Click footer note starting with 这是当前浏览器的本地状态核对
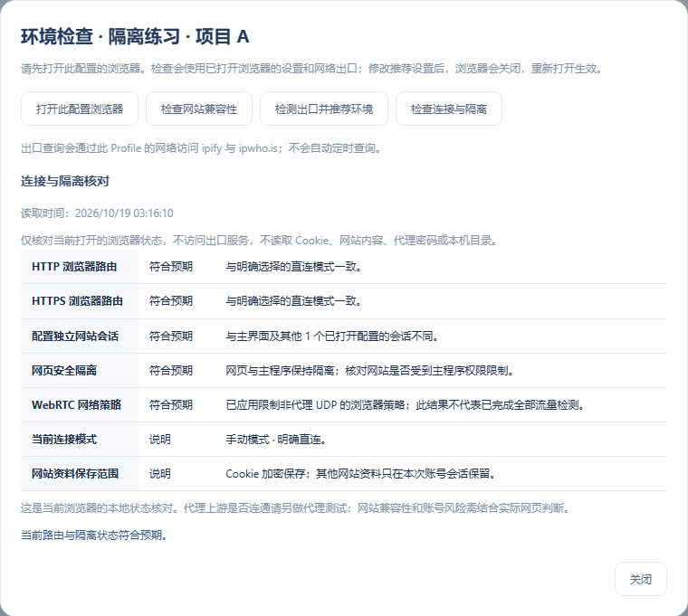Screen dimensions: 688x616 [x=295, y=508]
